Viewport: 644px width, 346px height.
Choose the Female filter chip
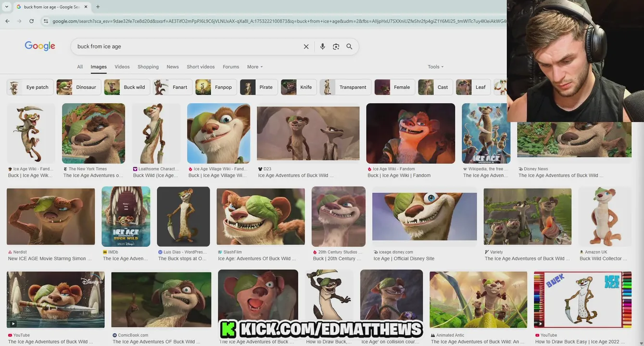click(x=394, y=87)
